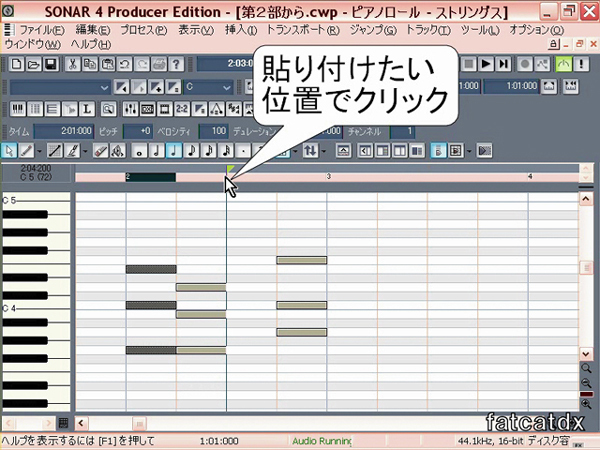Screen dimensions: 600x450
Task: Open the ヘルプ menu
Action: pos(91,44)
